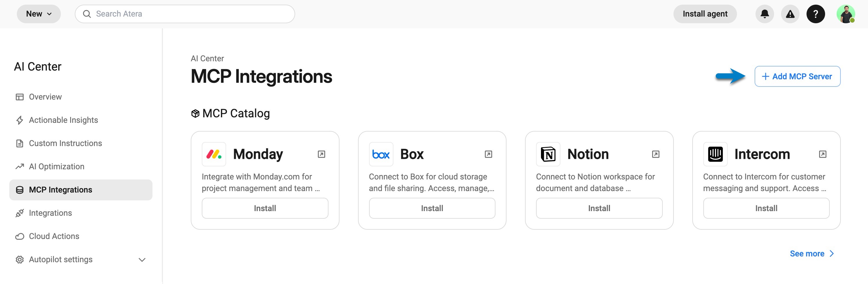Open the alerts warning triangle icon

click(x=790, y=14)
